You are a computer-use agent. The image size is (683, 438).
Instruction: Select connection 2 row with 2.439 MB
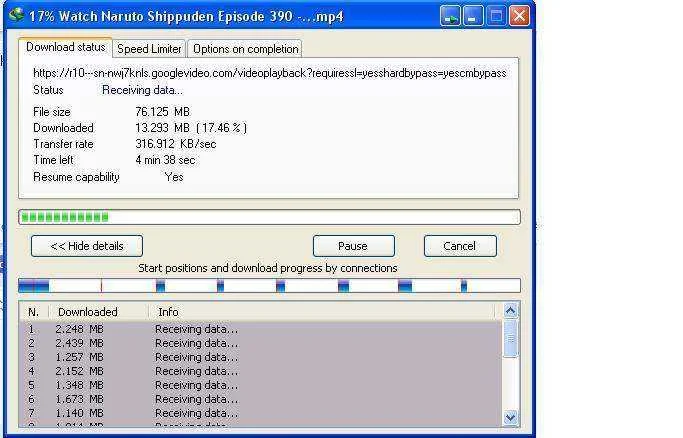[260, 343]
